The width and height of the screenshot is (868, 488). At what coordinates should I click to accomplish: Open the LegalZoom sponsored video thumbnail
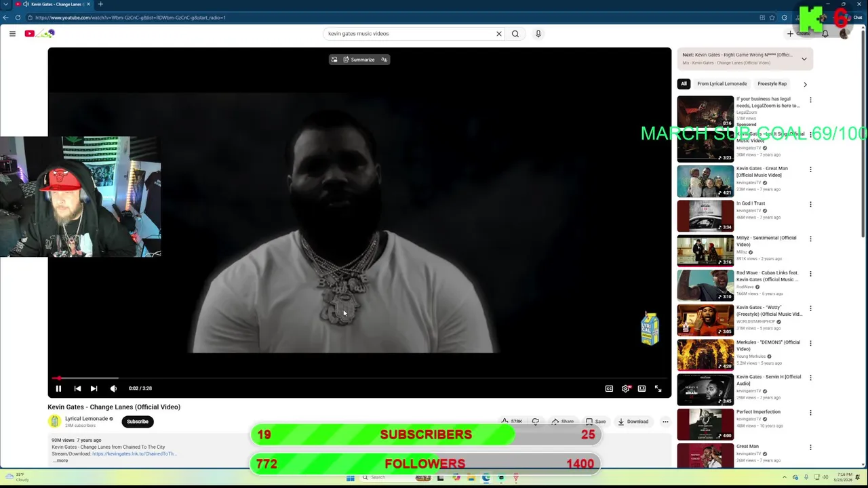(705, 111)
